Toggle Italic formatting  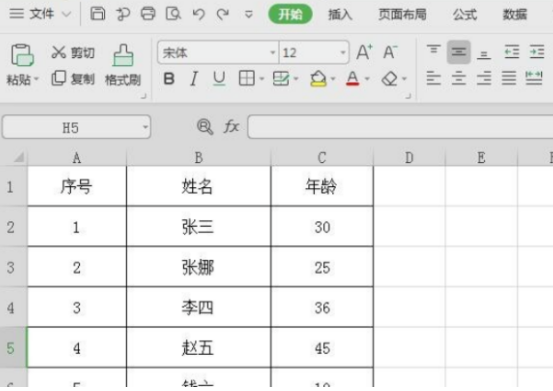click(x=194, y=79)
